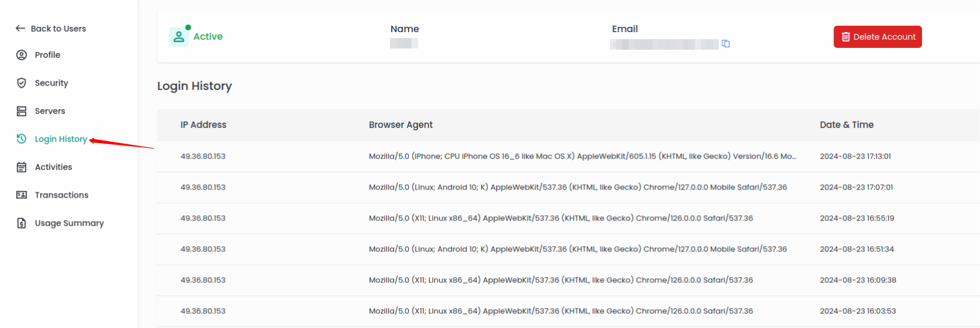Return via Back to Users link
The image size is (980, 328).
[58, 28]
